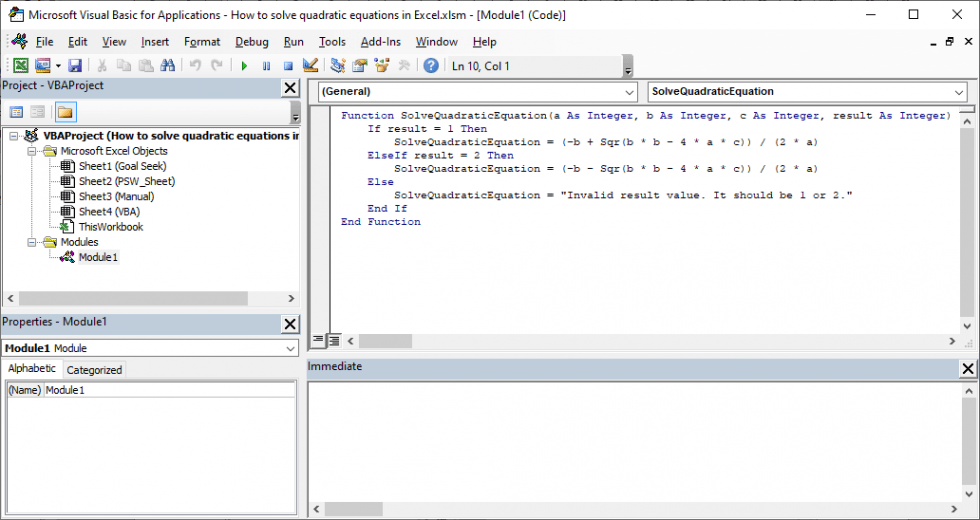This screenshot has height=520, width=980.
Task: Click Immediate window horizontal scrollbar thumb
Action: (x=353, y=509)
